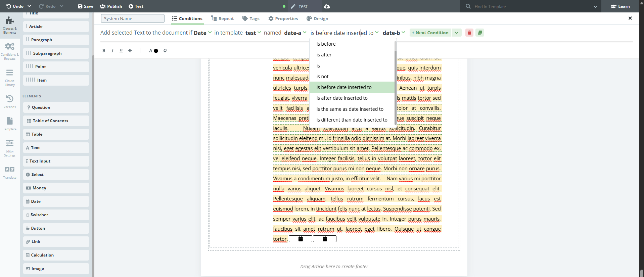Click the Next Condition button
Viewport: 644px width, 277px height.
tap(430, 33)
